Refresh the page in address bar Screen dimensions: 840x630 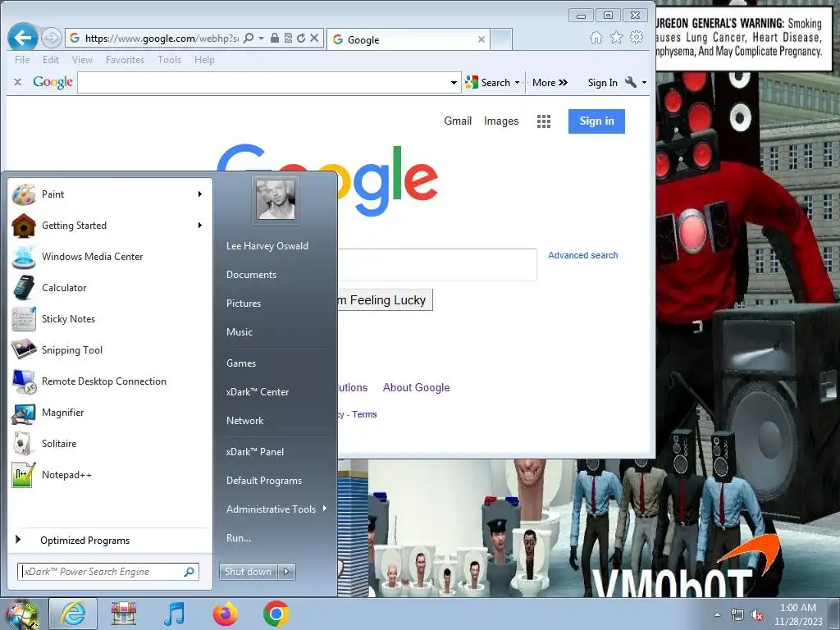click(301, 38)
